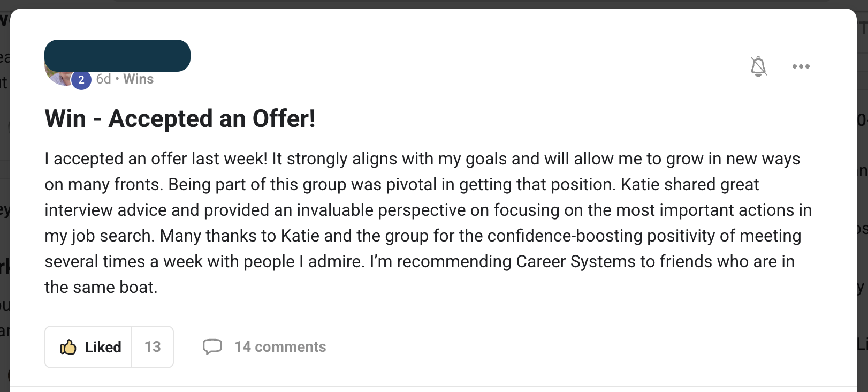The height and width of the screenshot is (392, 868).
Task: Click the level 2 badge on avatar
Action: (81, 80)
